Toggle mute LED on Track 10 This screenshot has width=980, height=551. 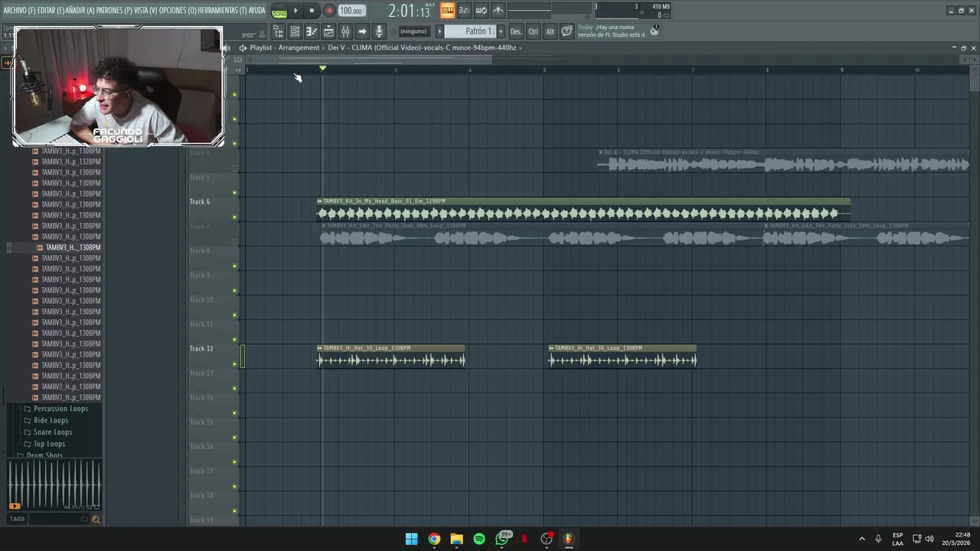tap(235, 315)
